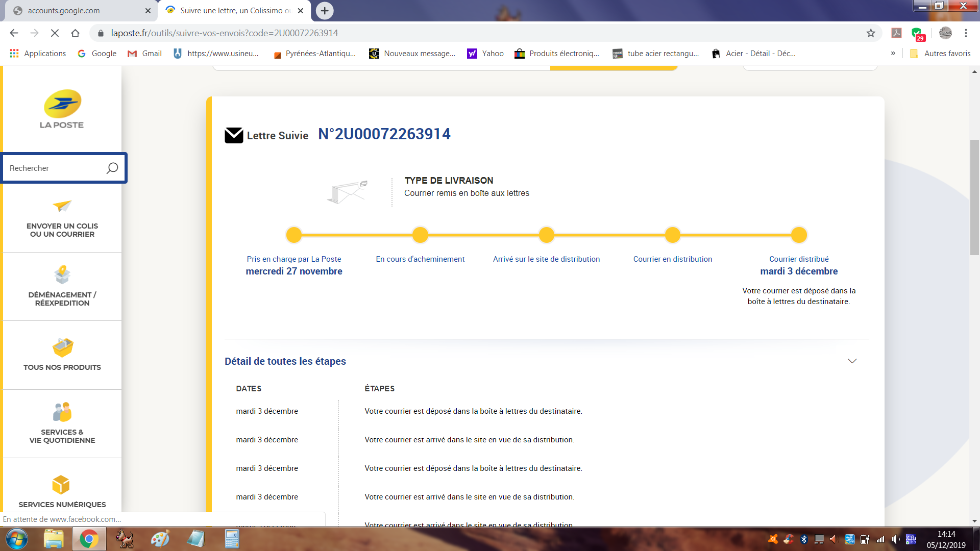Viewport: 980px width, 551px height.
Task: Open Autres favoris folder
Action: (x=941, y=54)
